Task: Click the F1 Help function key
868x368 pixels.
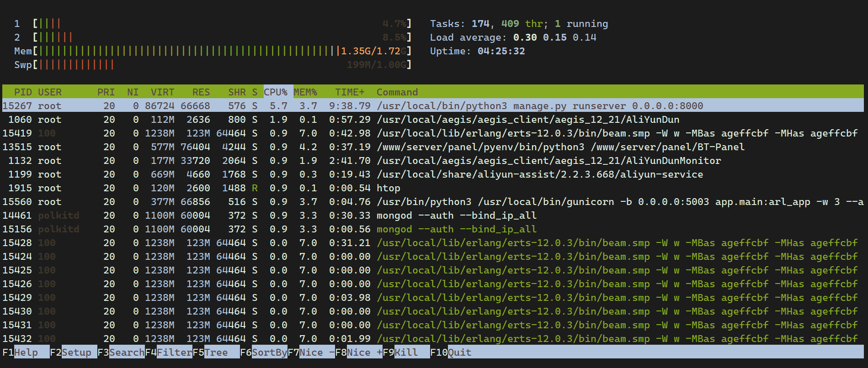Action: click(26, 352)
